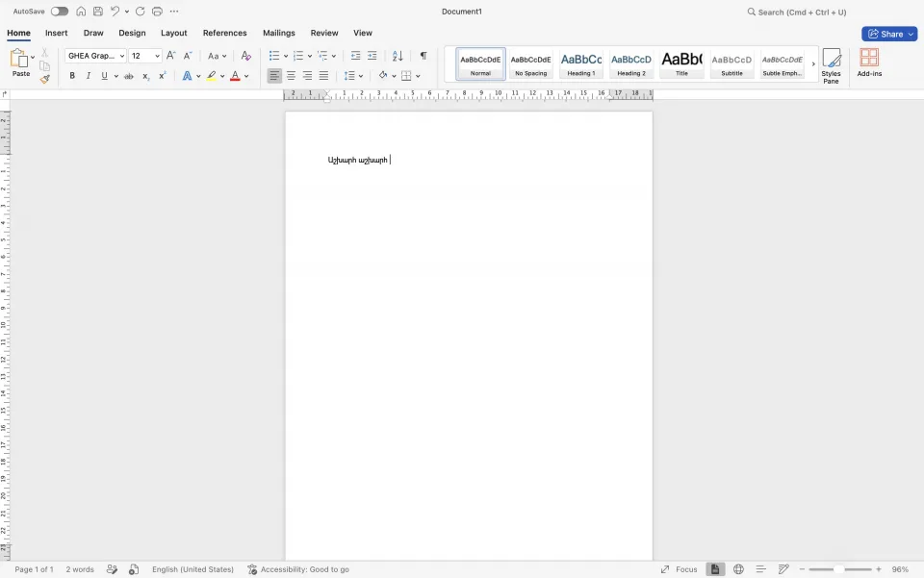
Task: Open the Borders dropdown arrow
Action: point(418,76)
